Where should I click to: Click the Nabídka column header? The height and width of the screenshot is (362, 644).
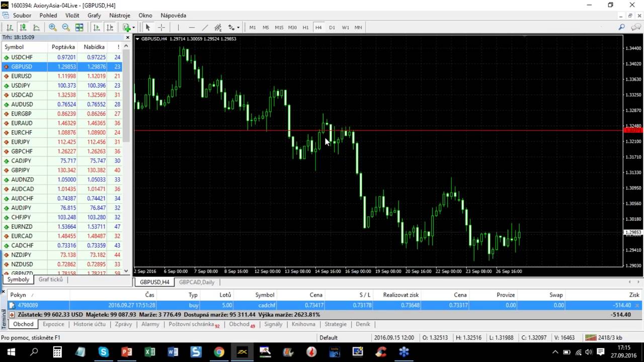[94, 47]
